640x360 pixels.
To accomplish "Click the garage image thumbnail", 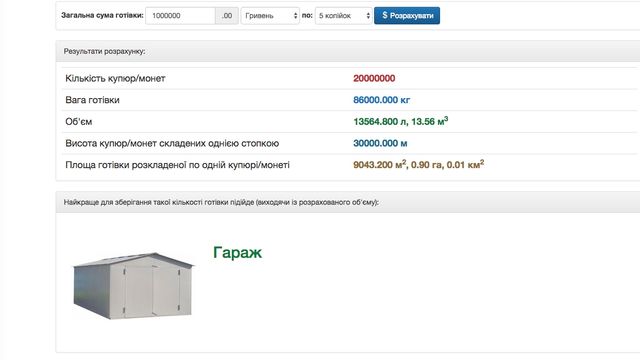I will click(133, 285).
